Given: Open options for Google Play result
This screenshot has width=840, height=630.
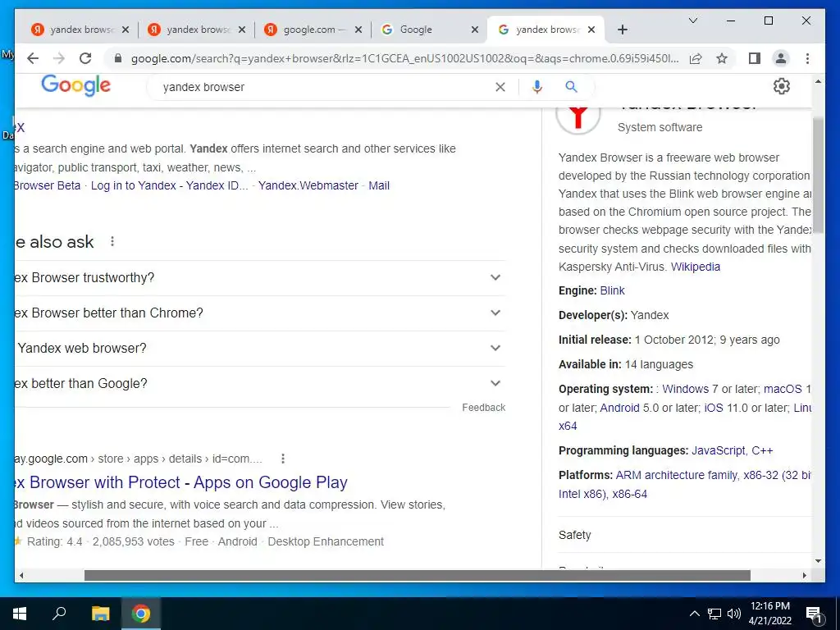Looking at the screenshot, I should pyautogui.click(x=283, y=459).
